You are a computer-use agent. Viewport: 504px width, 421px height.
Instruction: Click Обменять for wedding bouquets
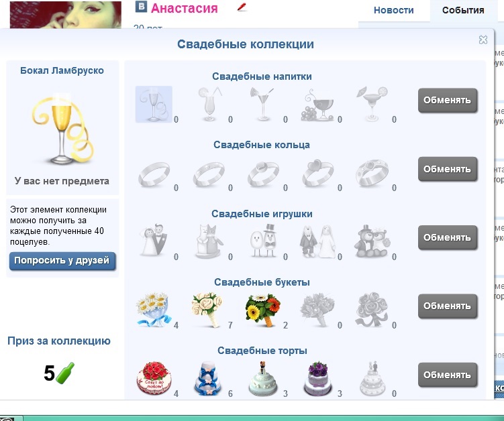click(x=448, y=306)
